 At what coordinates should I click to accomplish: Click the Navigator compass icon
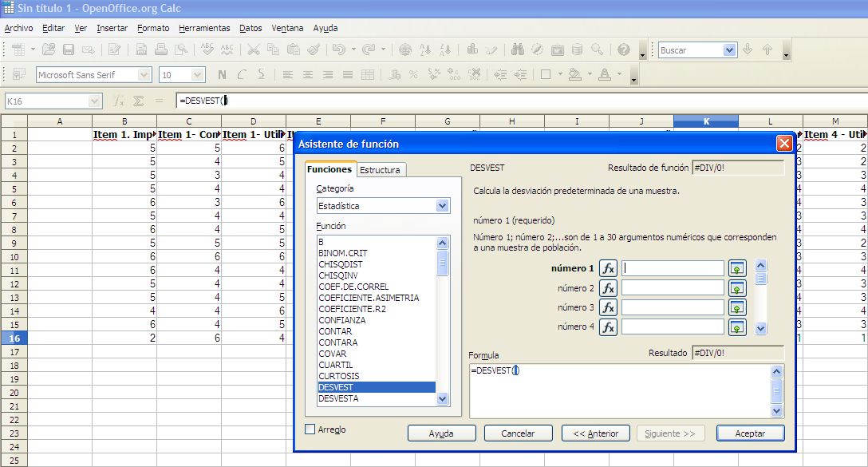(x=538, y=49)
